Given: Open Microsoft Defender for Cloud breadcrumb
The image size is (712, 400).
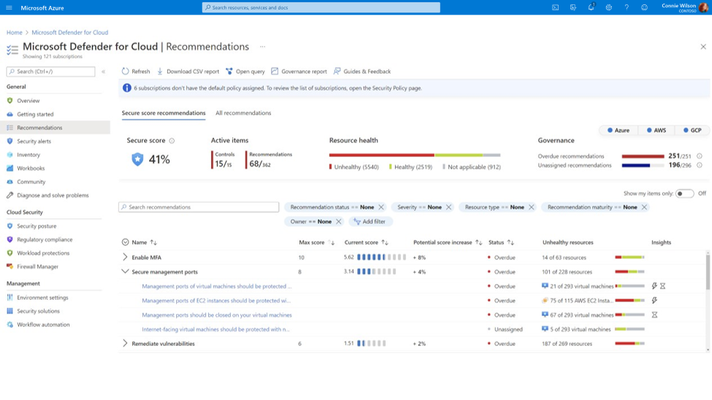Looking at the screenshot, I should click(x=70, y=33).
